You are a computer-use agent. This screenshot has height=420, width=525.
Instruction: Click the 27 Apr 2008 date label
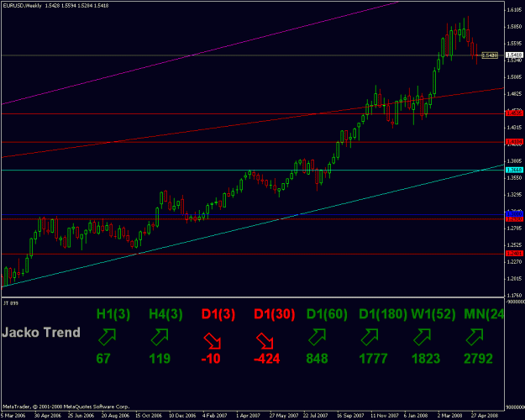[485, 416]
